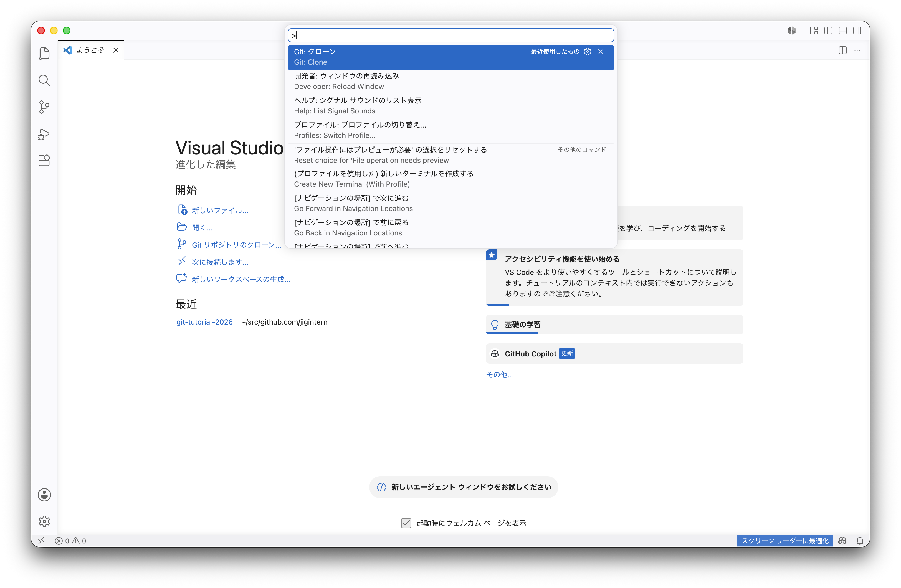901x588 pixels.
Task: Uncheck 起動時にウェルカム ページを表示 checkbox
Action: 406,523
